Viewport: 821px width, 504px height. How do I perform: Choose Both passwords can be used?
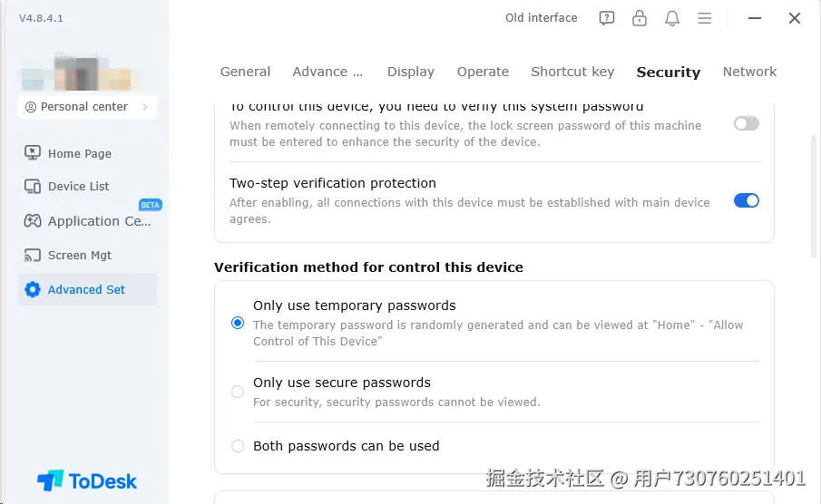(x=238, y=446)
